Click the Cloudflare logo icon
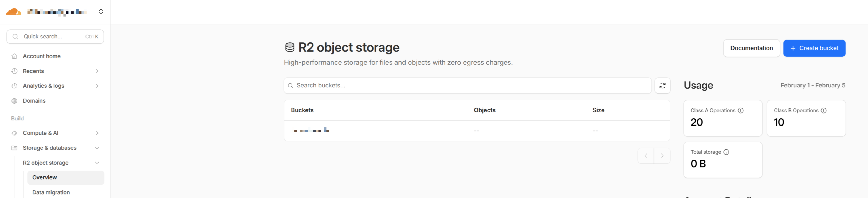 [13, 11]
